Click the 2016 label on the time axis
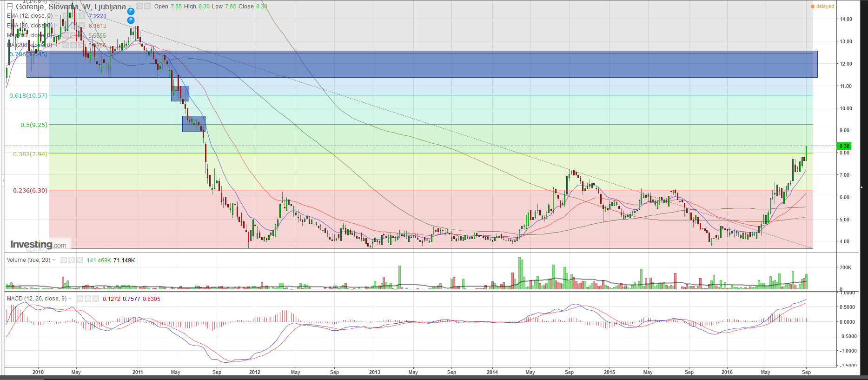The image size is (868, 380). (727, 372)
